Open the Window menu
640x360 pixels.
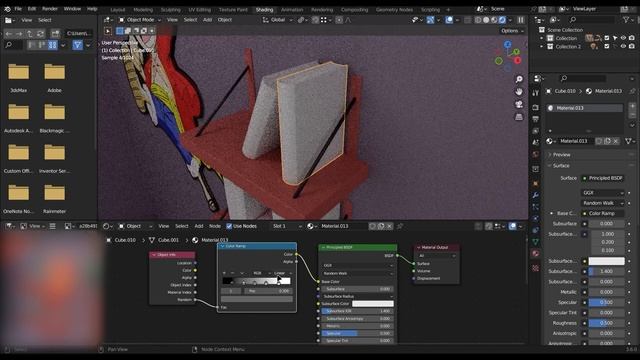pyautogui.click(x=72, y=9)
